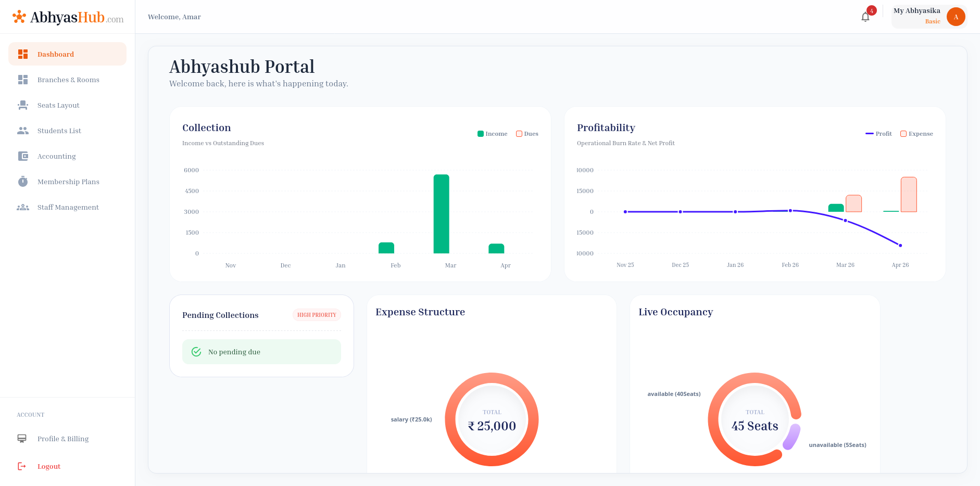Image resolution: width=980 pixels, height=486 pixels.
Task: Open Profile & Billing under Account
Action: click(x=62, y=438)
